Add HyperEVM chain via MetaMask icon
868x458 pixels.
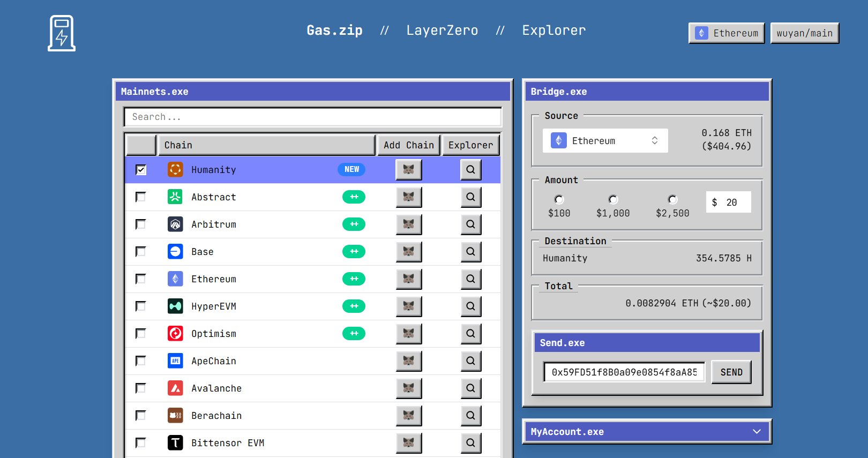(x=409, y=306)
